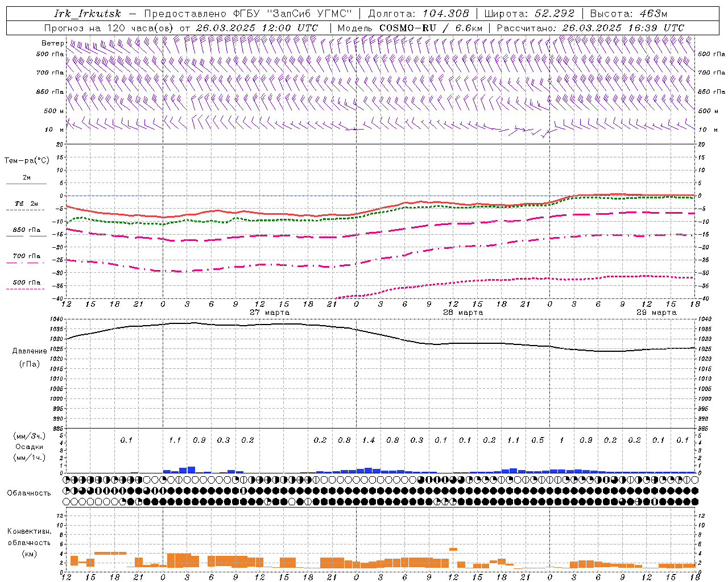Select the Тем-ра(°C) axis title
This screenshot has width=728, height=582.
(27, 161)
